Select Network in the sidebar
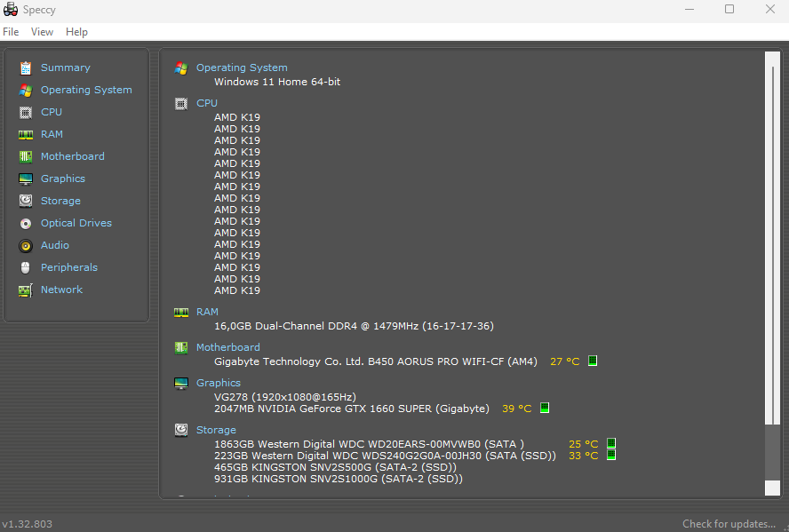This screenshot has height=532, width=789. (x=61, y=290)
